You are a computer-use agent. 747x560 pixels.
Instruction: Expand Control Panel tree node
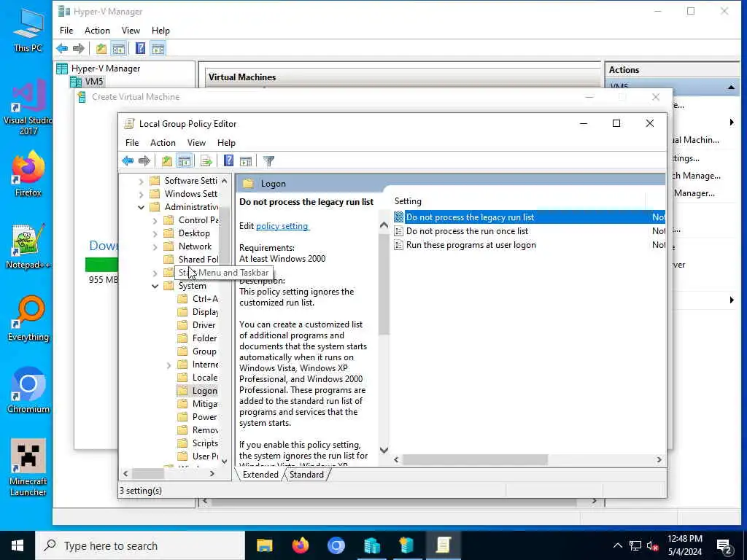pos(155,220)
